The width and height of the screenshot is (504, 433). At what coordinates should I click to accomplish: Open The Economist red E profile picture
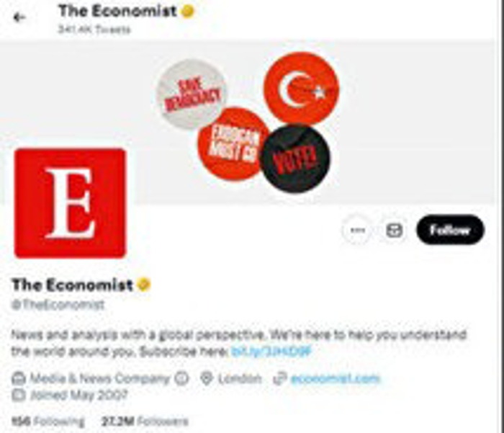coord(70,203)
